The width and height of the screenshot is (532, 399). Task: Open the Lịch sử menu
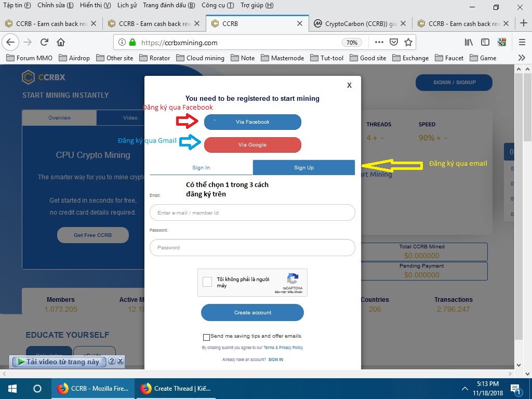(x=127, y=5)
